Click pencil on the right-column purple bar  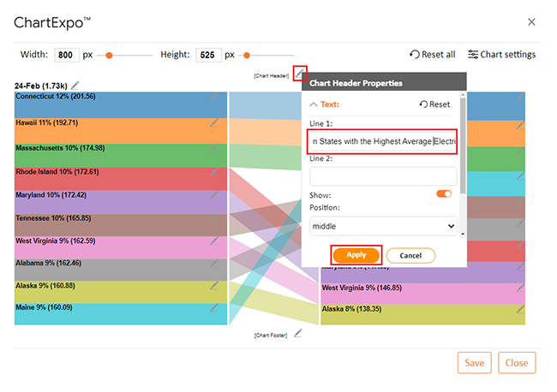point(520,266)
